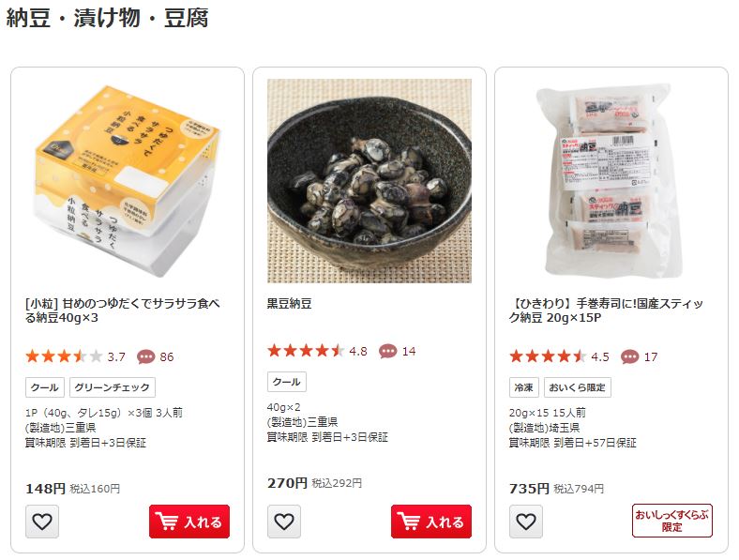
Task: Click the おいしっくすくらぶ限定 button
Action: [672, 521]
